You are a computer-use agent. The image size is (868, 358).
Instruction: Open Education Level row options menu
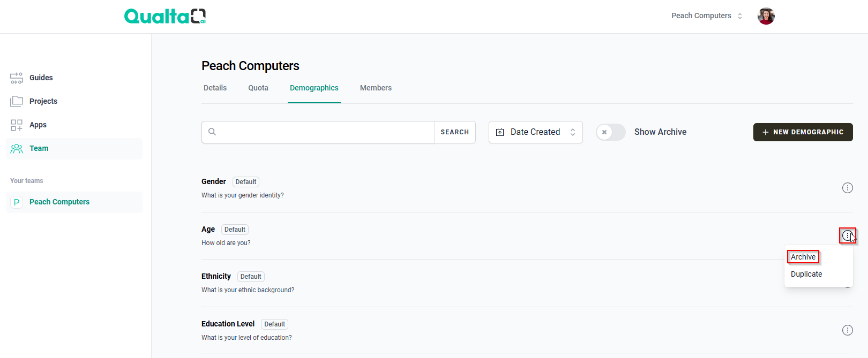848,330
